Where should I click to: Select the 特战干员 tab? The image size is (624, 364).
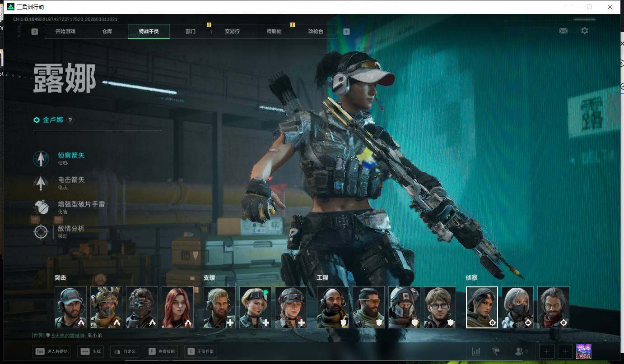coord(149,32)
